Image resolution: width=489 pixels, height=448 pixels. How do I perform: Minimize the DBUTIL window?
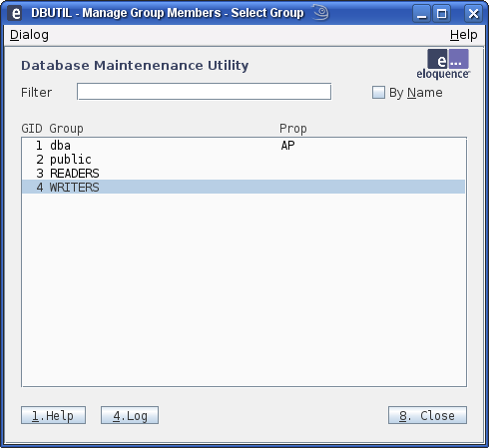coord(422,14)
